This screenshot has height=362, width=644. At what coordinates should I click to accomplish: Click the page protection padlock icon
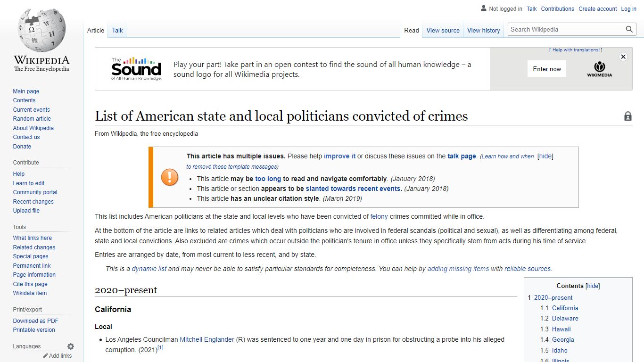(x=628, y=116)
